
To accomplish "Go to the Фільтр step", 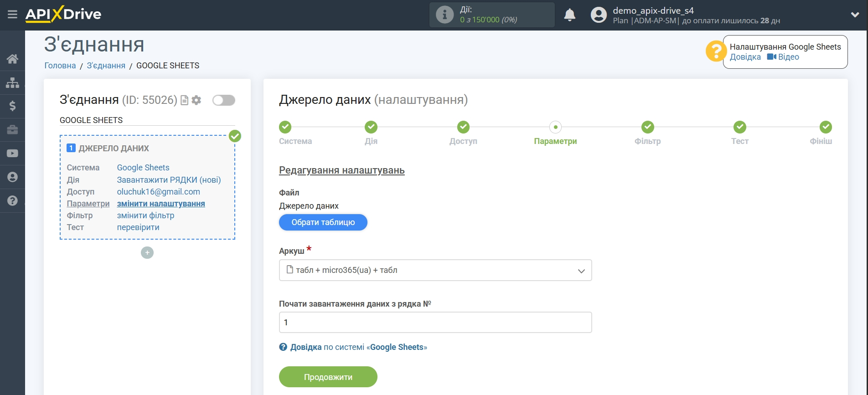I will 647,127.
